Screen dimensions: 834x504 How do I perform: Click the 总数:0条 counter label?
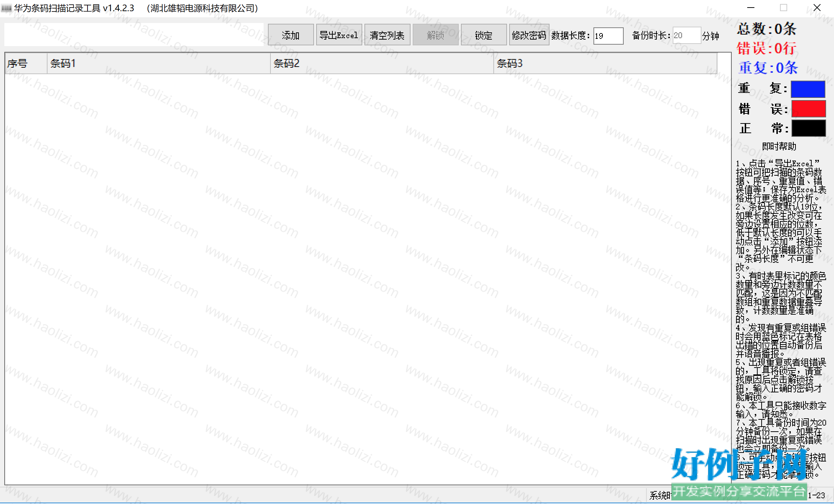tap(766, 29)
